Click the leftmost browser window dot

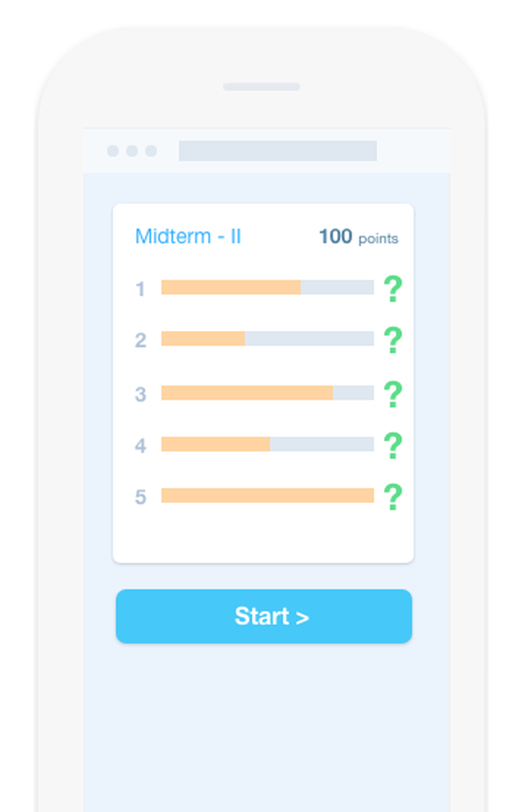coord(113,150)
